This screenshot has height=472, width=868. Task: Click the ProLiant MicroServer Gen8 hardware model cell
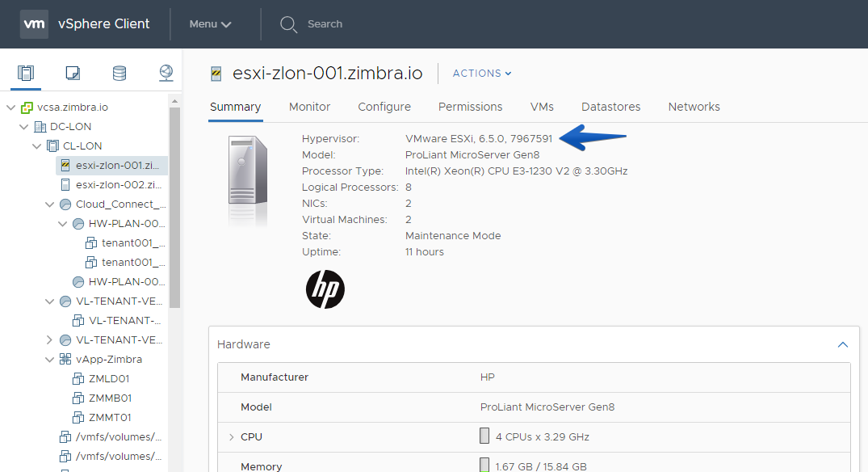[547, 407]
